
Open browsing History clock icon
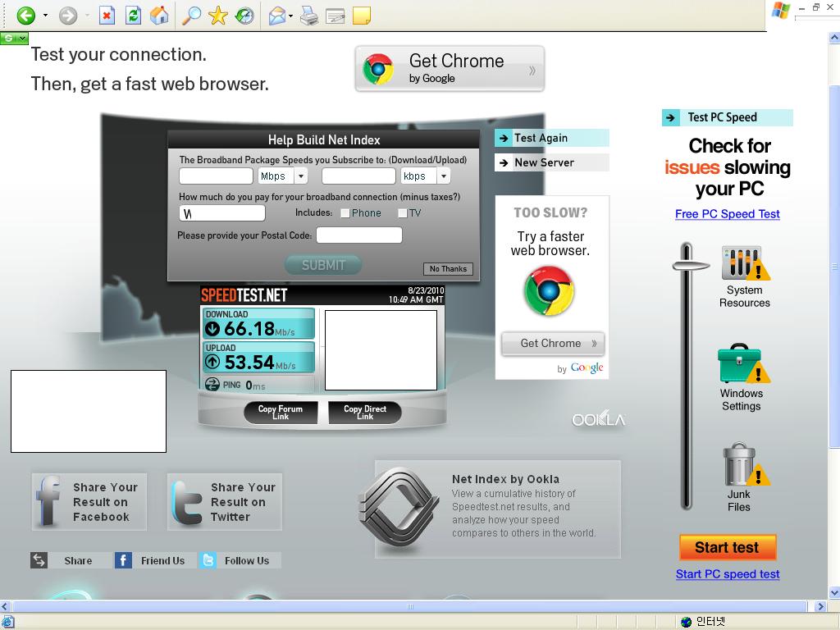point(244,16)
